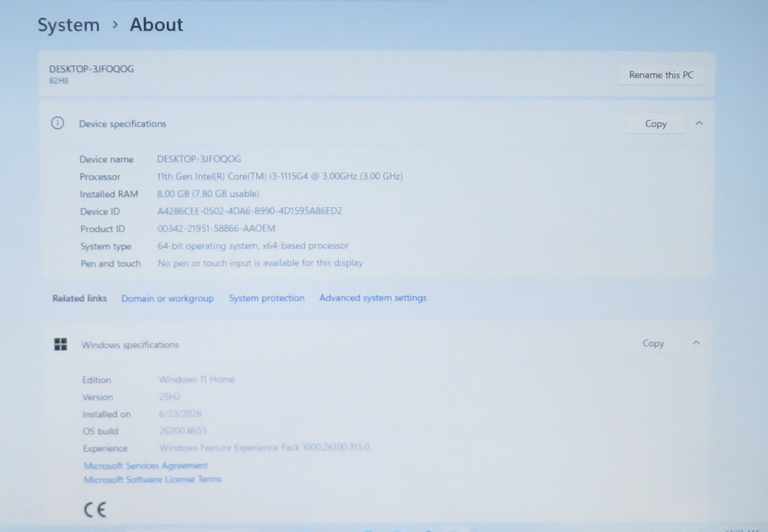Image resolution: width=768 pixels, height=532 pixels.
Task: Select the Installed RAM value 8.00 GB
Action: (x=208, y=193)
